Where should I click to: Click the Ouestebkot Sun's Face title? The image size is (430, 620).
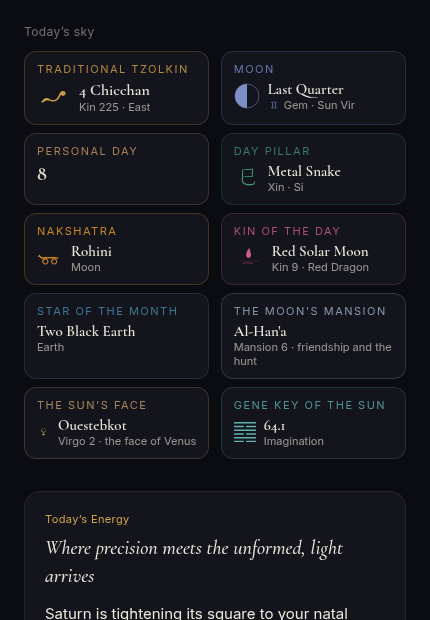[x=92, y=425]
